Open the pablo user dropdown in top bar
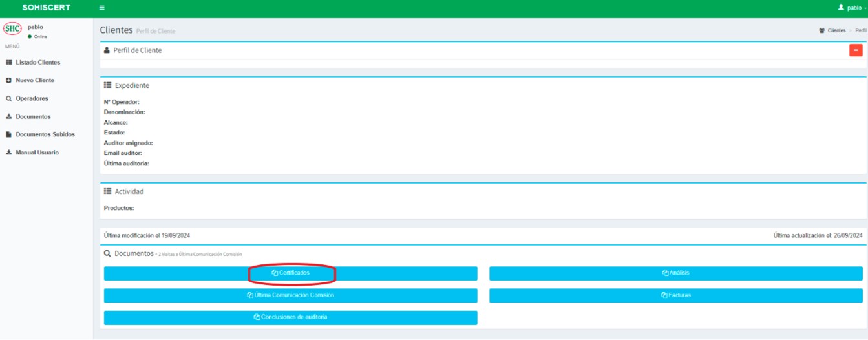Image resolution: width=868 pixels, height=340 pixels. tap(851, 8)
